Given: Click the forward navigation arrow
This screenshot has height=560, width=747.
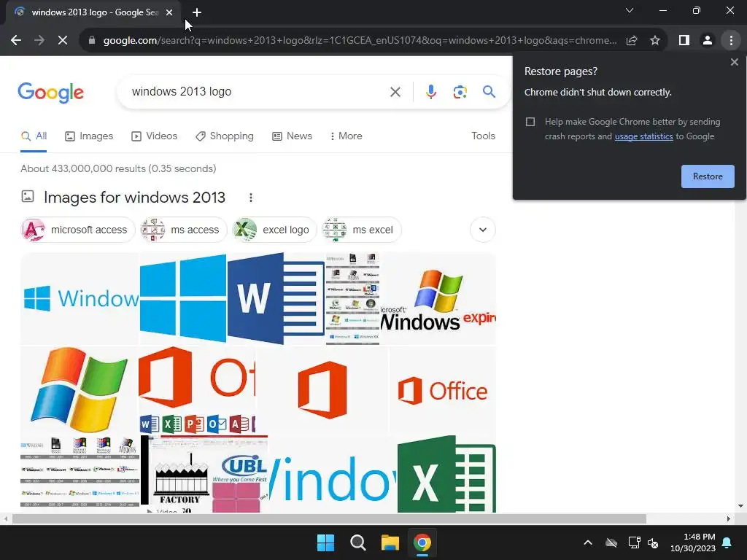Looking at the screenshot, I should (x=39, y=41).
